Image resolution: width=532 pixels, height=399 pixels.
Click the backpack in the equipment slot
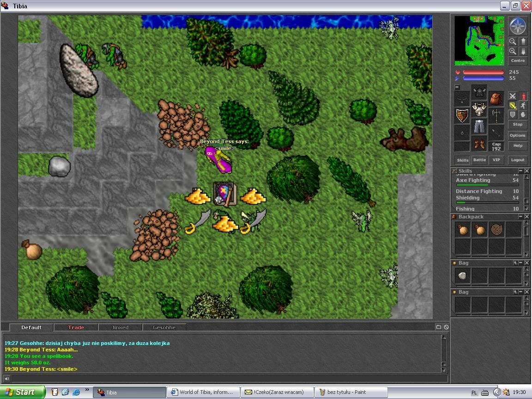tap(496, 99)
